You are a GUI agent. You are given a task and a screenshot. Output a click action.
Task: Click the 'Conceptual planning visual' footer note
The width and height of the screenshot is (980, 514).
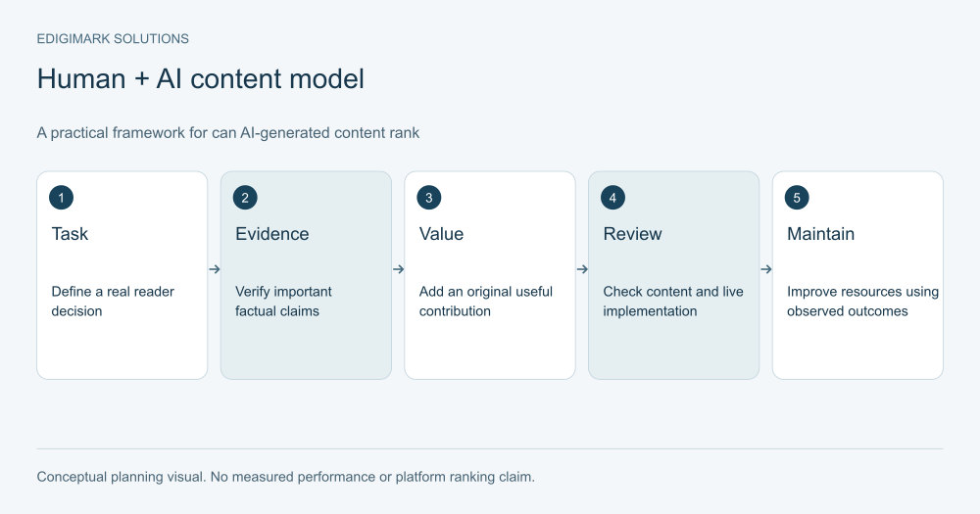click(x=285, y=477)
